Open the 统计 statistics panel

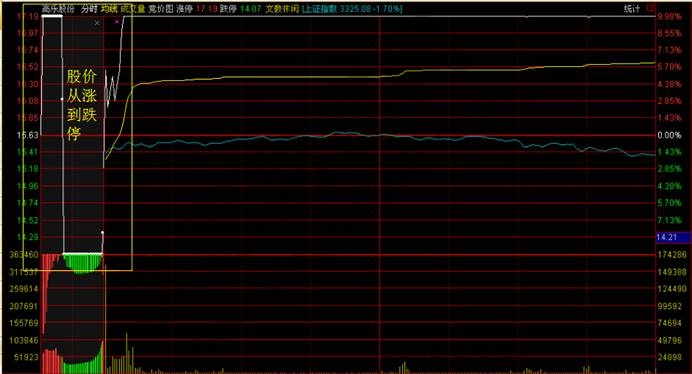coord(632,8)
